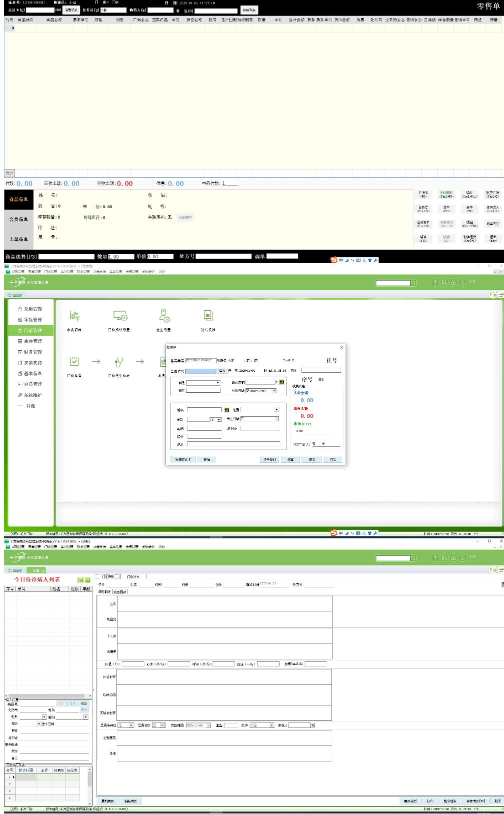Switch to the 导航区 tab in 诊断 window
Image resolution: width=504 pixels, height=814 pixels.
tap(15, 570)
